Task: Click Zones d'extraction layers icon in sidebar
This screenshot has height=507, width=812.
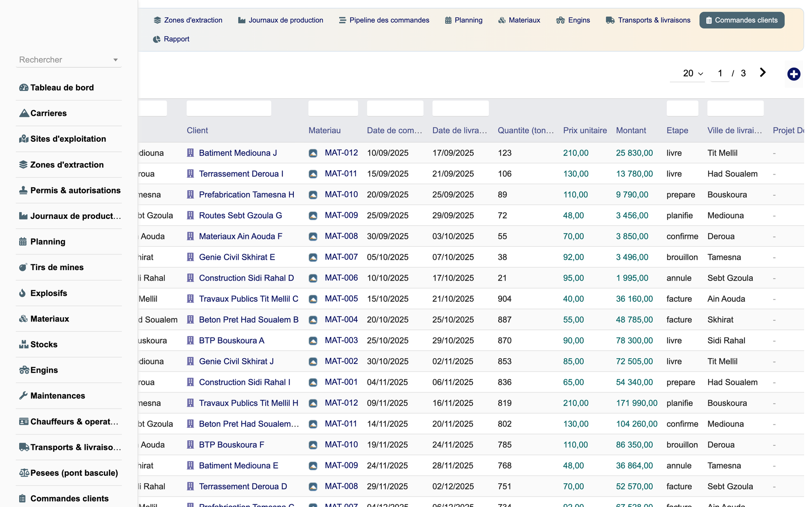Action: click(23, 165)
